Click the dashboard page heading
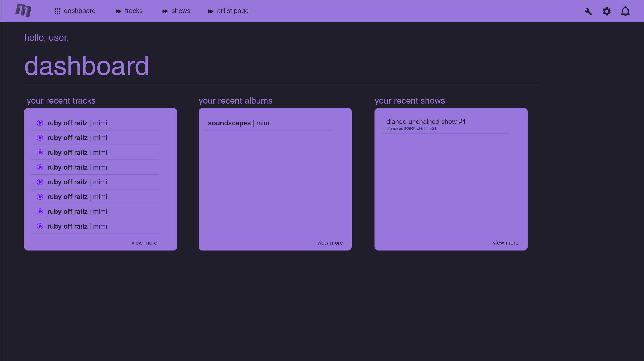This screenshot has height=361, width=644. (86, 66)
